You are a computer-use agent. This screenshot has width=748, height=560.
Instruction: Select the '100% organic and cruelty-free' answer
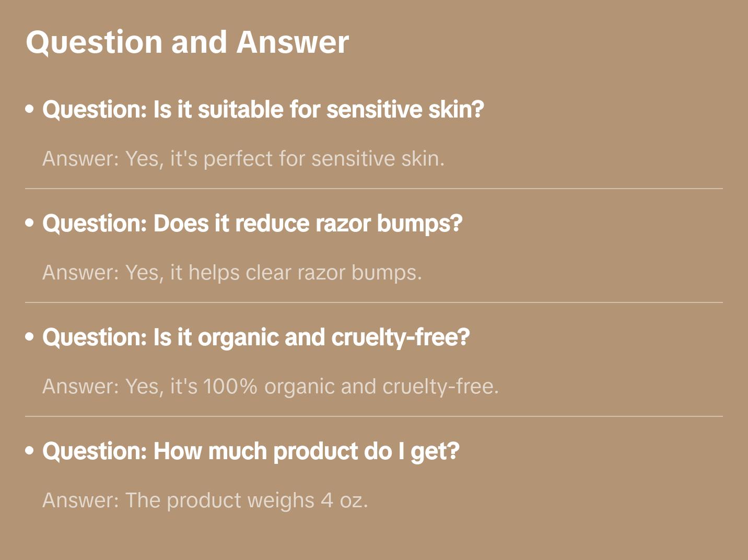pos(271,387)
